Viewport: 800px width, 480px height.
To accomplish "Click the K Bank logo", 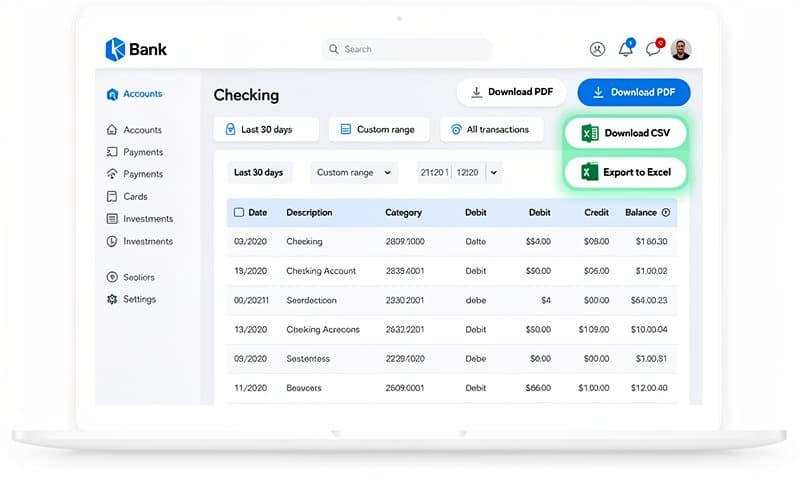I will (x=136, y=49).
